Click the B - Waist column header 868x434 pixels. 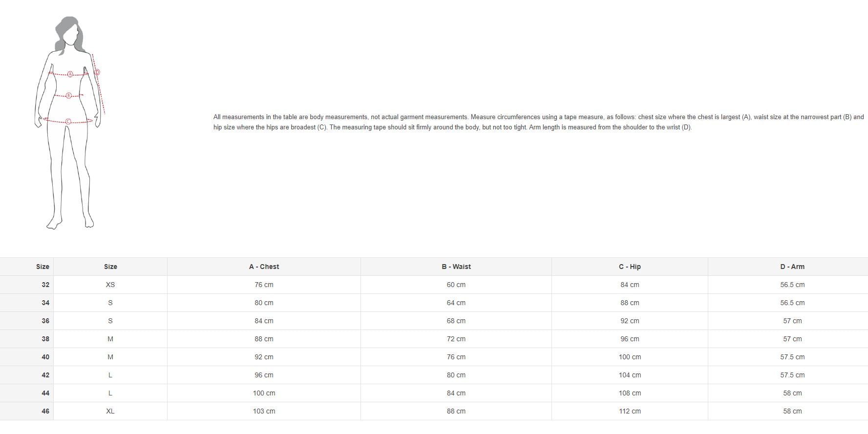click(456, 267)
